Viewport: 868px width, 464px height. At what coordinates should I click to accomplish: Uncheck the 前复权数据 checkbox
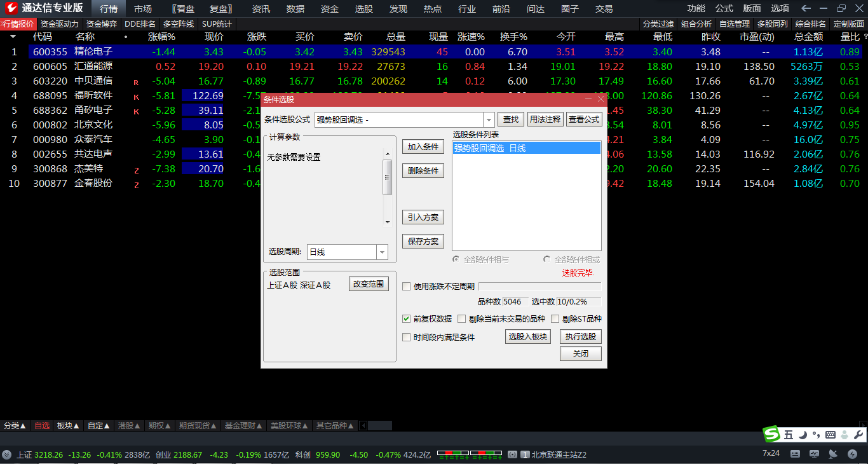click(x=406, y=318)
